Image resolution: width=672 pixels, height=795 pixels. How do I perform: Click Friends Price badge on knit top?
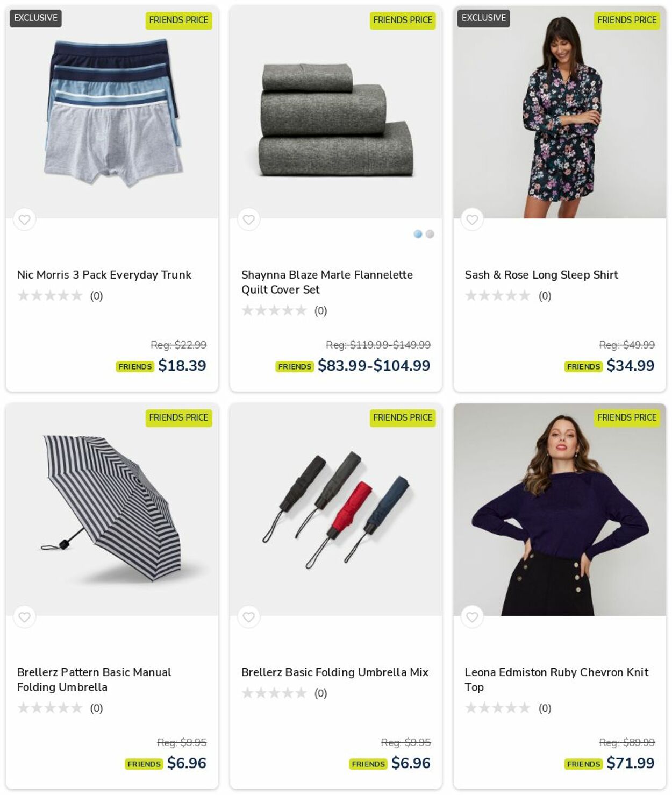627,417
